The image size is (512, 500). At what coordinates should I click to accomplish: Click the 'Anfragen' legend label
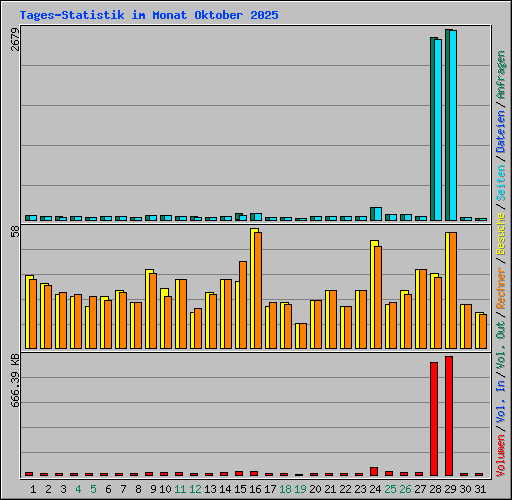(x=501, y=75)
